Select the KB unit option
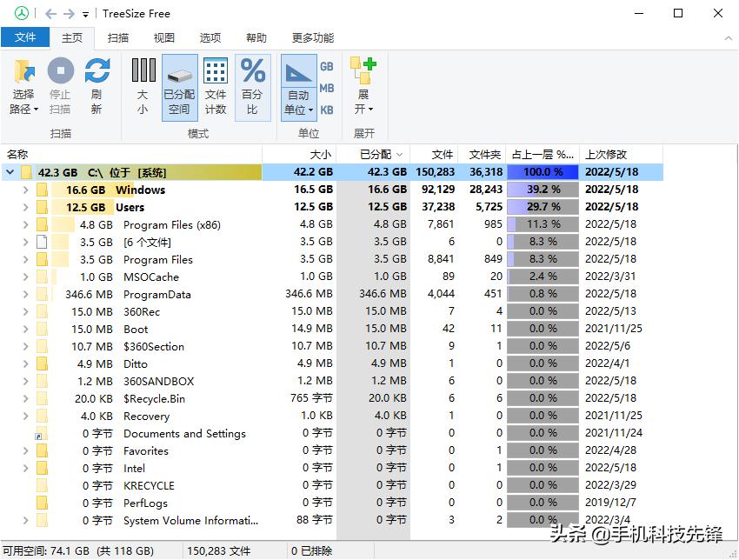 (327, 110)
